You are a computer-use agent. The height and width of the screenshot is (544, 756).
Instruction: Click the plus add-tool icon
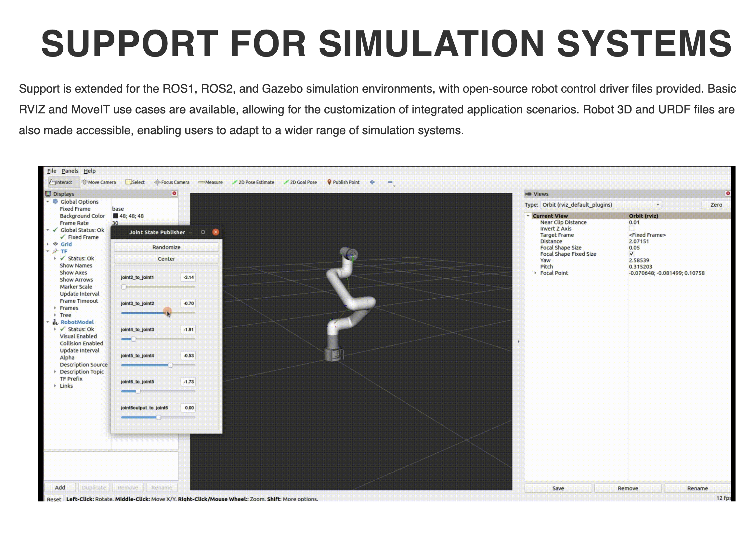tap(372, 182)
